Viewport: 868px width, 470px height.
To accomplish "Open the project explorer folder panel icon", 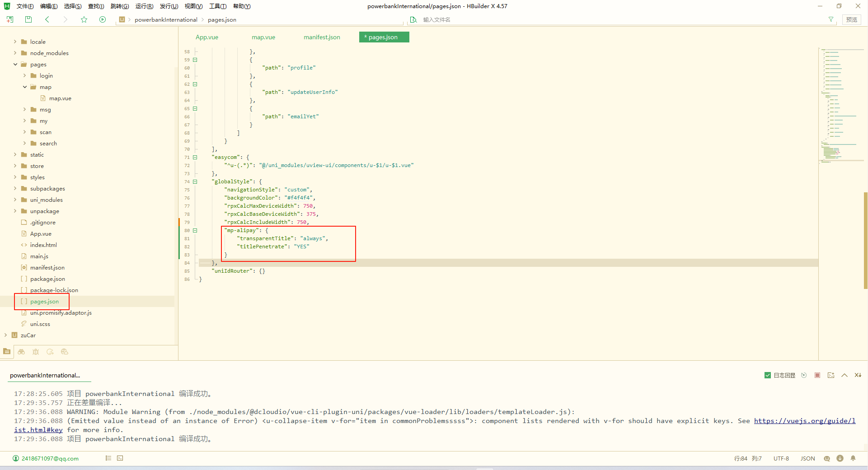I will (x=7, y=352).
